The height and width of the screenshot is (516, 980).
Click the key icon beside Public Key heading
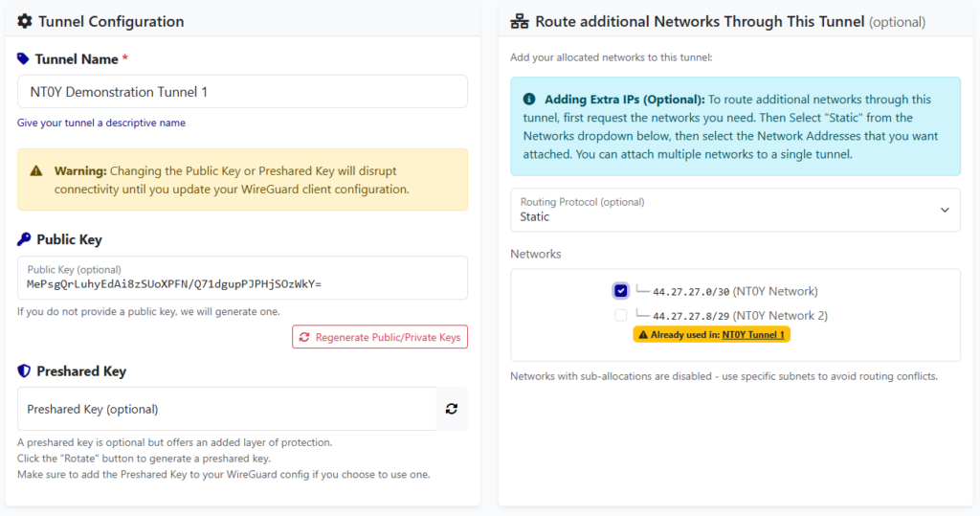point(24,240)
